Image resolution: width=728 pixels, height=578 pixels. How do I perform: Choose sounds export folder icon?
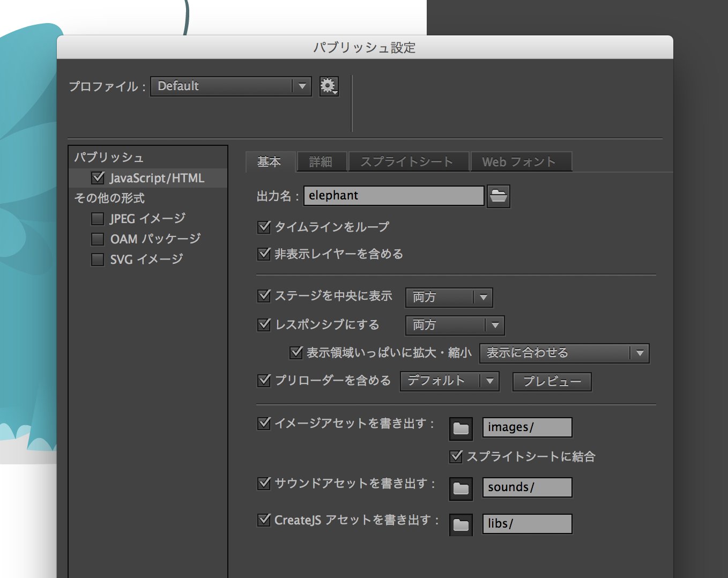point(460,488)
